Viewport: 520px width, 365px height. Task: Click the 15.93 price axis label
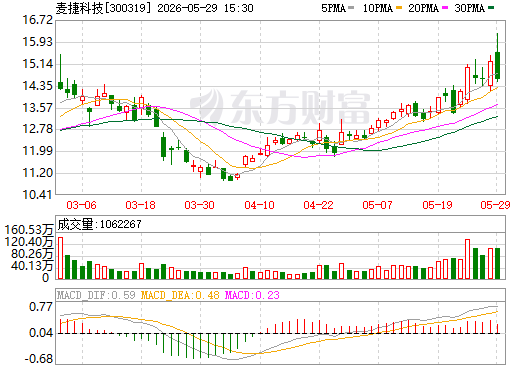(x=38, y=42)
